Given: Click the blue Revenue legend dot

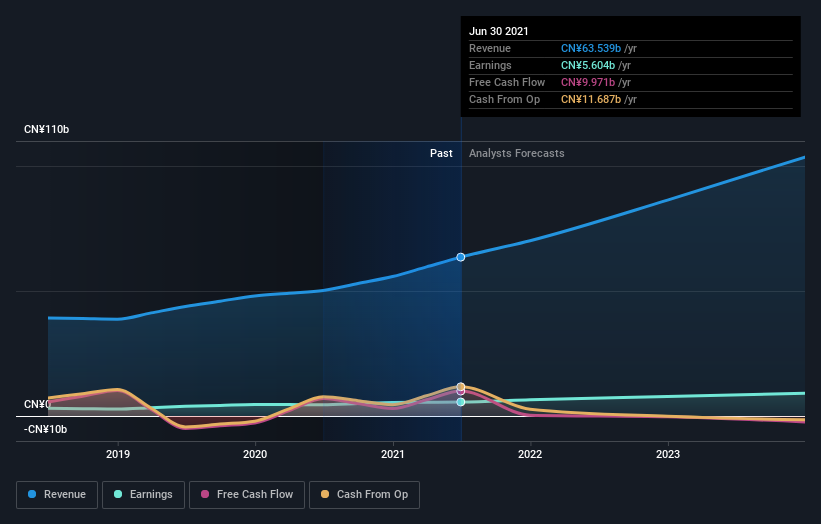Looking at the screenshot, I should [32, 494].
